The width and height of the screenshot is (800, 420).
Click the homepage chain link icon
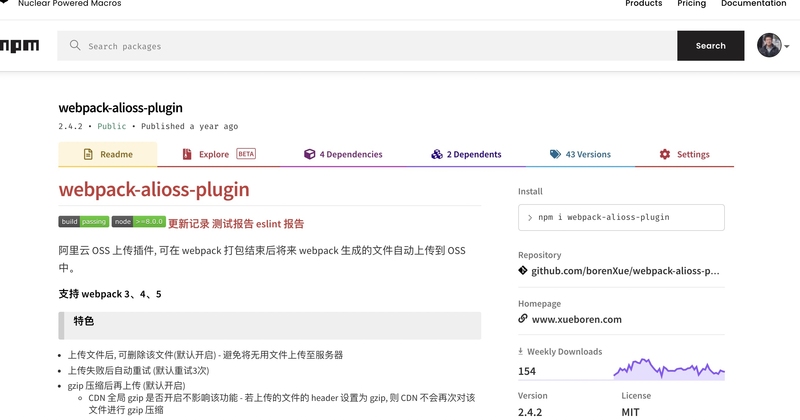522,318
